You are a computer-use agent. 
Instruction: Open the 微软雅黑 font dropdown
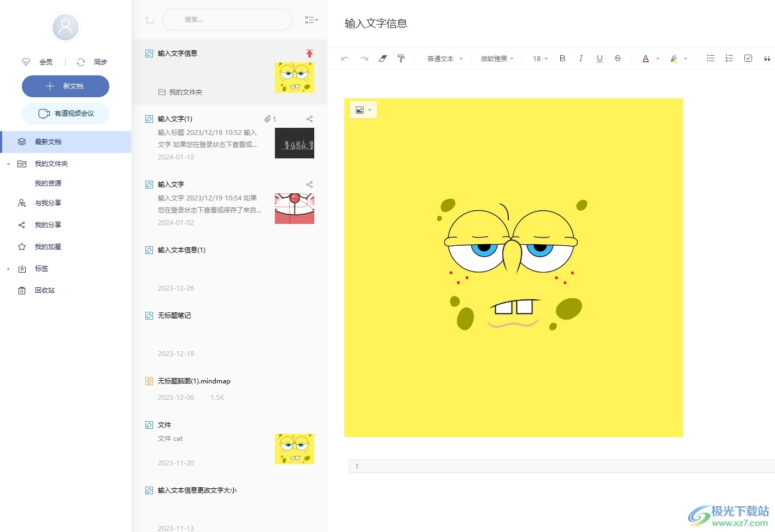click(497, 59)
